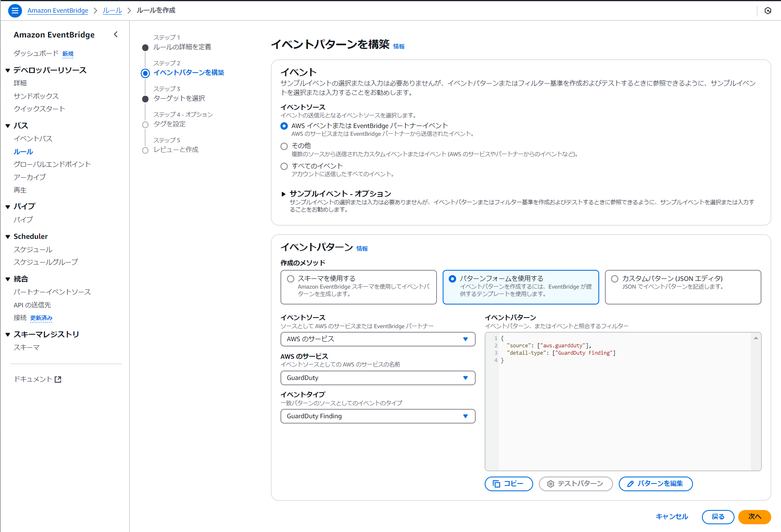Click the "source": ["aws.guardduty"] code line
781x532 pixels.
[x=549, y=346]
